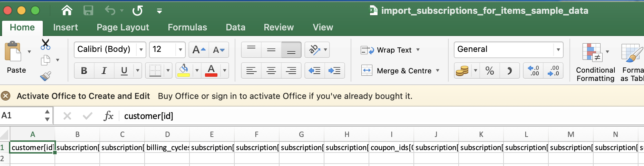The height and width of the screenshot is (166, 644).
Task: Open the underline style dropdown arrow
Action: (138, 71)
